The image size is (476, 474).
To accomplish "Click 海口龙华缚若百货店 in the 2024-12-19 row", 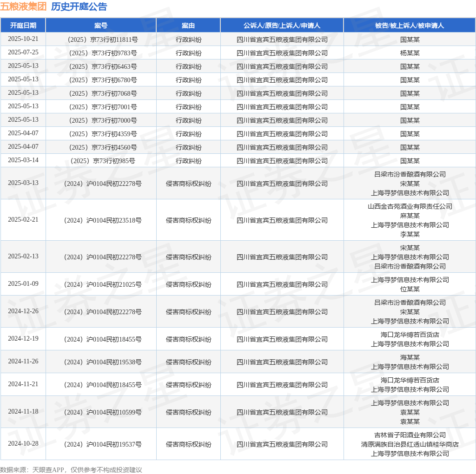I will point(410,335).
